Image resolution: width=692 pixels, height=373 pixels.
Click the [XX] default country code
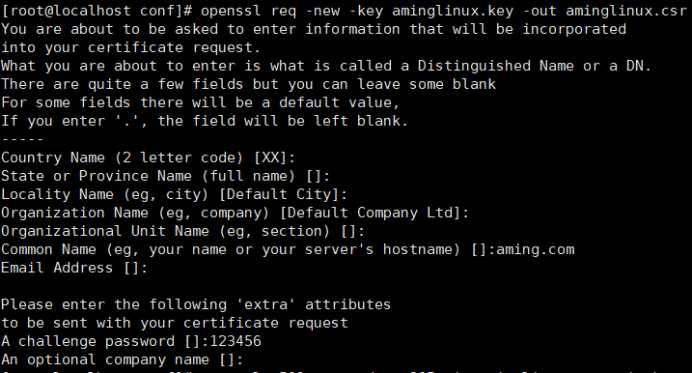[270, 158]
